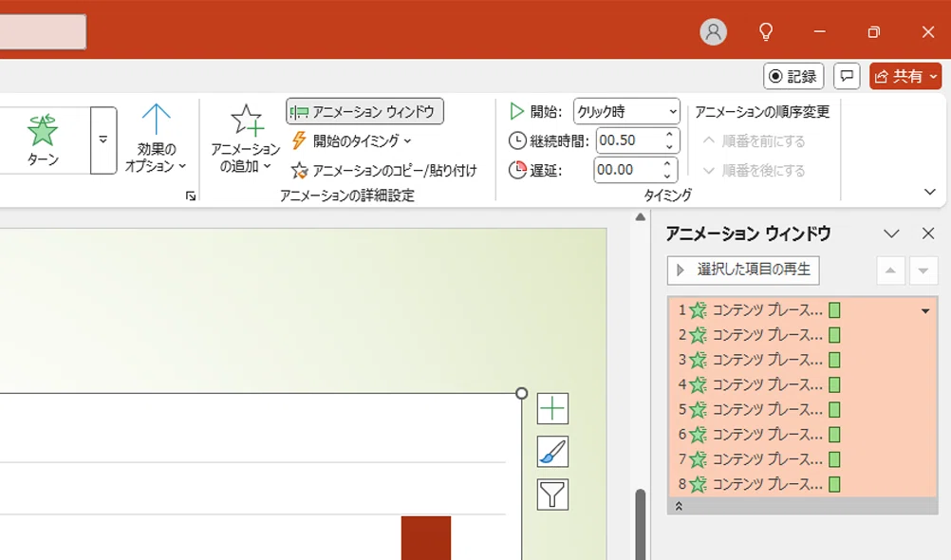Select animation item 1 コンテンツ プレース
The width and height of the screenshot is (951, 560).
[802, 310]
